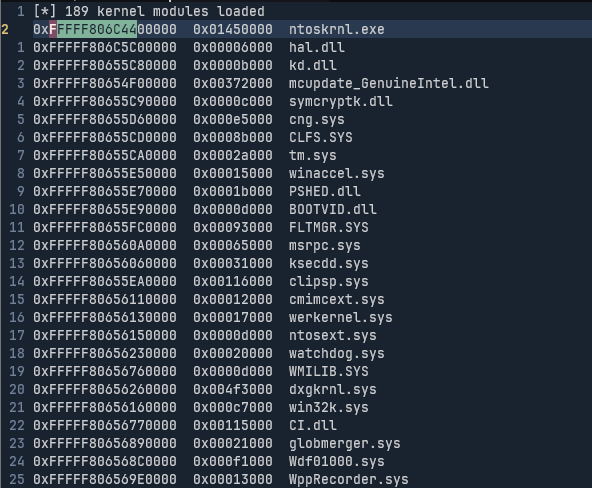The image size is (592, 488).
Task: Click the highlighted address 0xFFFFF806C4400000
Action: click(x=105, y=29)
